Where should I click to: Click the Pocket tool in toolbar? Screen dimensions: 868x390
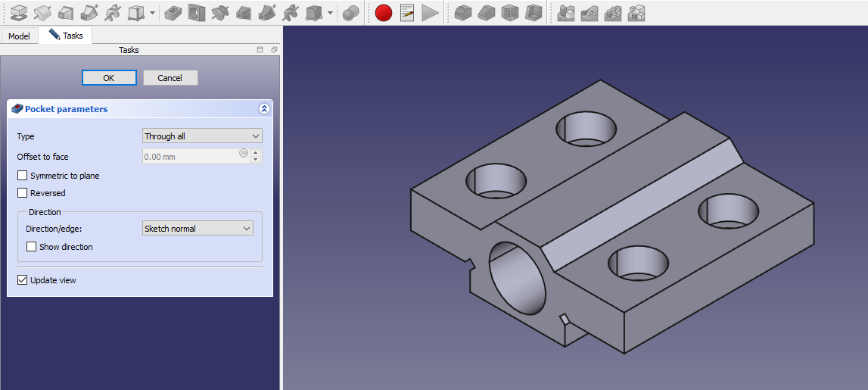pyautogui.click(x=173, y=13)
